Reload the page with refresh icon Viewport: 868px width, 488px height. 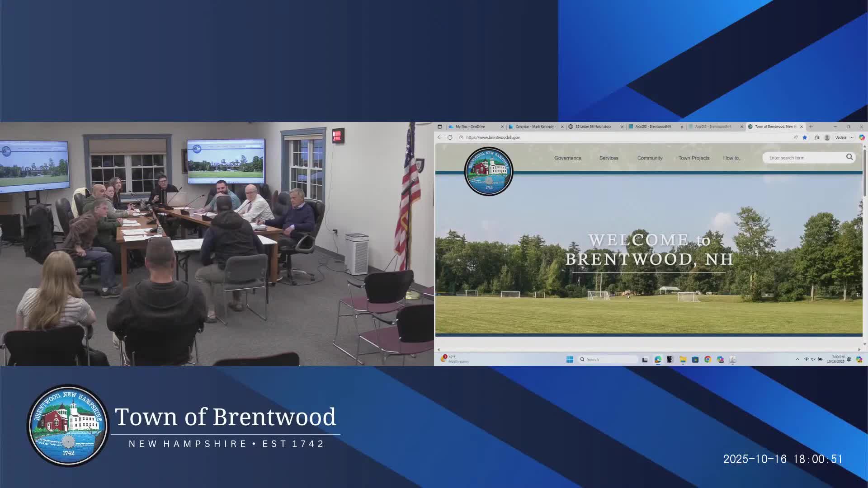pos(450,137)
